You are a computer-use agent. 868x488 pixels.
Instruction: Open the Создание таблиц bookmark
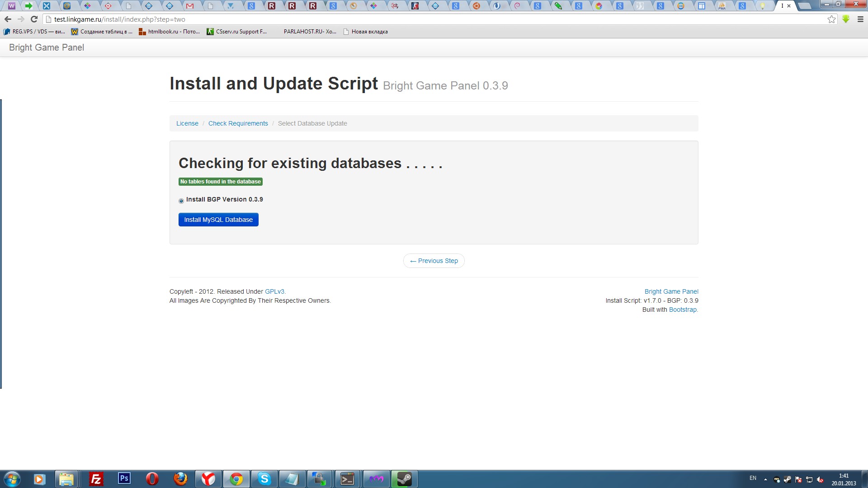click(102, 32)
